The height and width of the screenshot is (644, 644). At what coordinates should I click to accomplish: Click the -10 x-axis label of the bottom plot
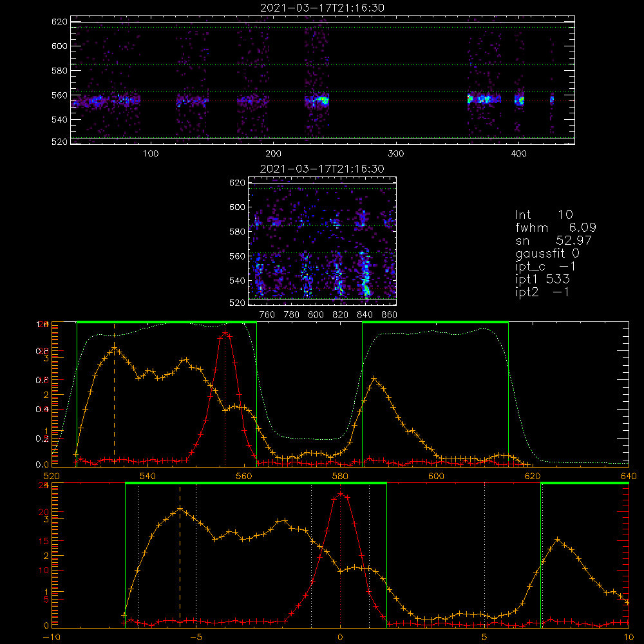click(x=52, y=638)
